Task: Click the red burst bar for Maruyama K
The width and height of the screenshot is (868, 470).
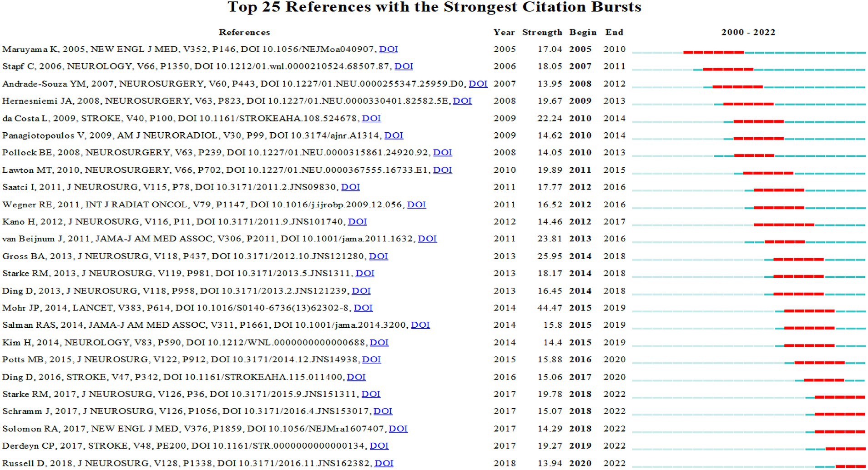Action: click(x=714, y=52)
